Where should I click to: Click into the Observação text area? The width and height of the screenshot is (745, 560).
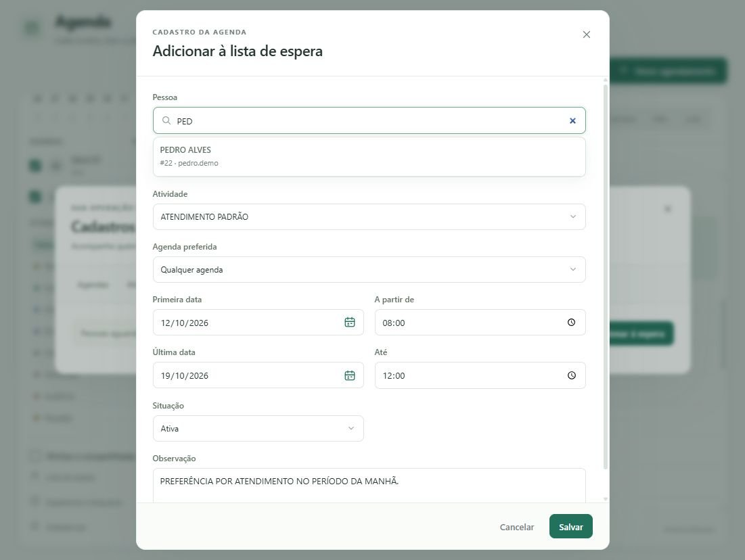pos(369,486)
